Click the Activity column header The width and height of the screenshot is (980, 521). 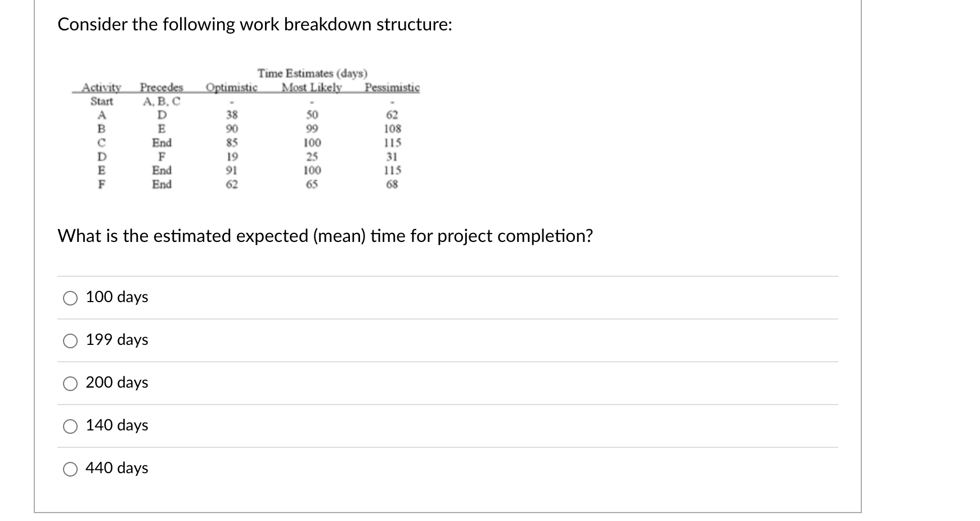(100, 87)
